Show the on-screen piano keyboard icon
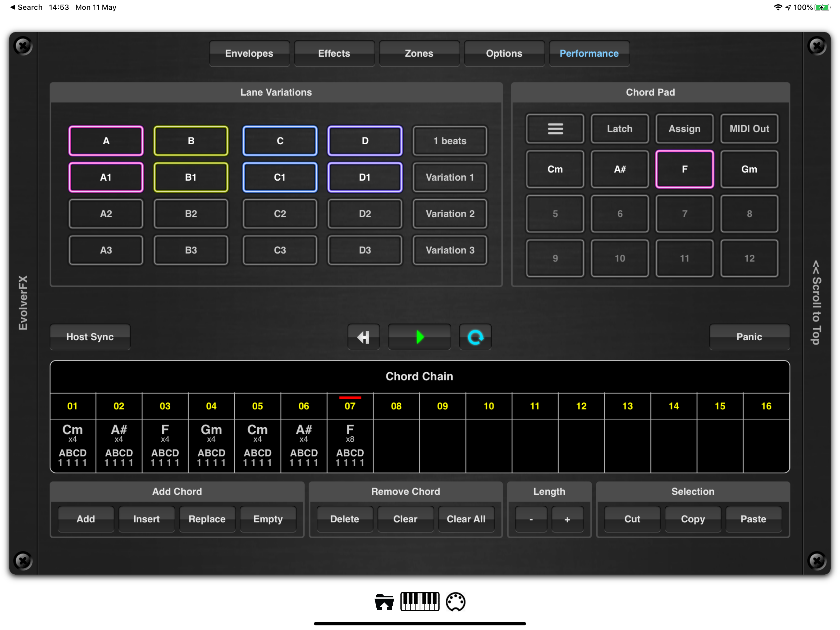Viewport: 840px width, 630px height. [x=420, y=601]
